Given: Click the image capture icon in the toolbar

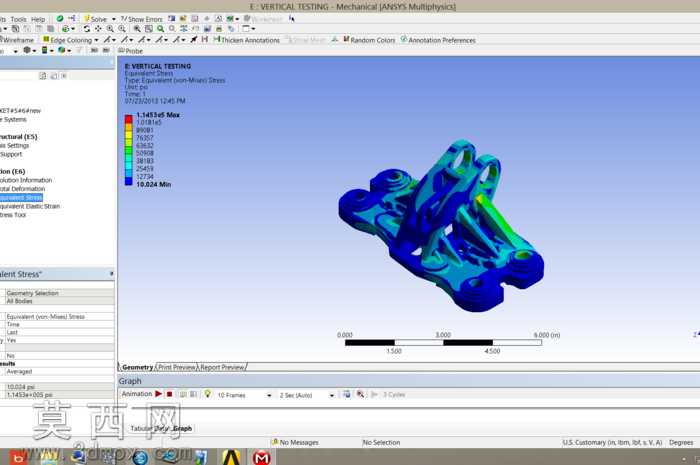Looking at the screenshot, I should point(207,29).
